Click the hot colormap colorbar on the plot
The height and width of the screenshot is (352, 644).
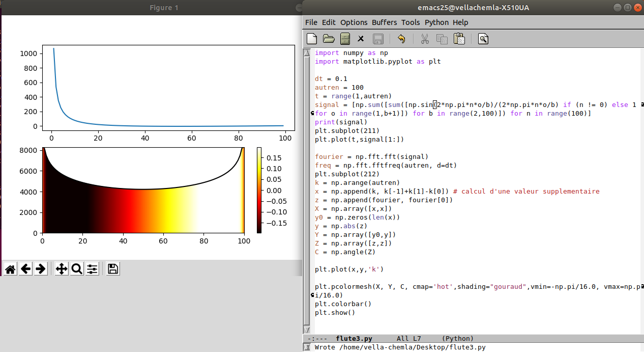[x=259, y=190]
